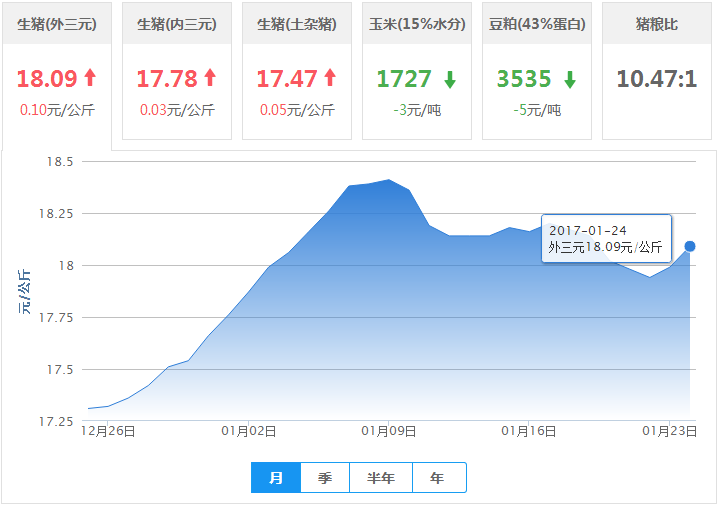
Task: Click the red up arrow beside 17.78
Action: click(x=210, y=78)
